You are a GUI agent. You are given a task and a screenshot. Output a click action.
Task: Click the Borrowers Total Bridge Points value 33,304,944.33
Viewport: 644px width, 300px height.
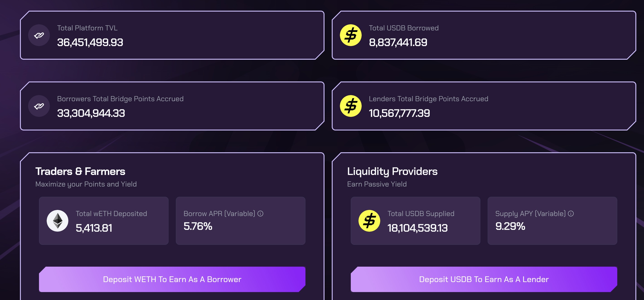pos(91,113)
